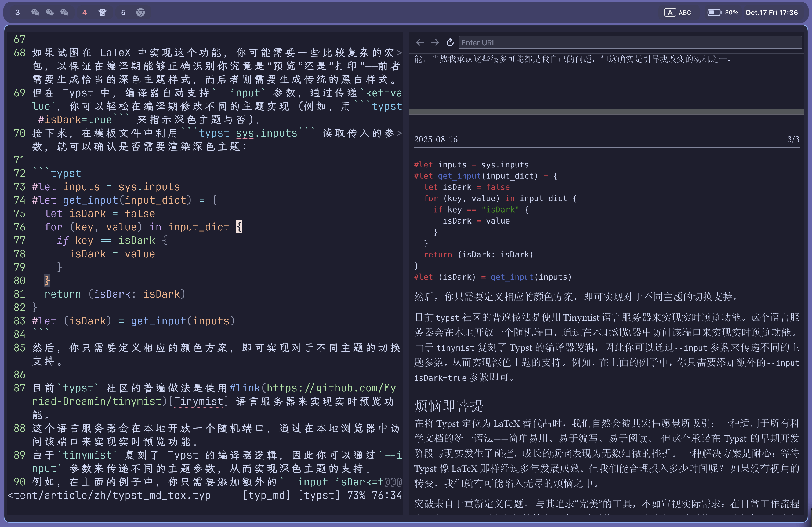Click the third WeChat icon beside workspace 4
812x527 pixels.
coord(64,13)
